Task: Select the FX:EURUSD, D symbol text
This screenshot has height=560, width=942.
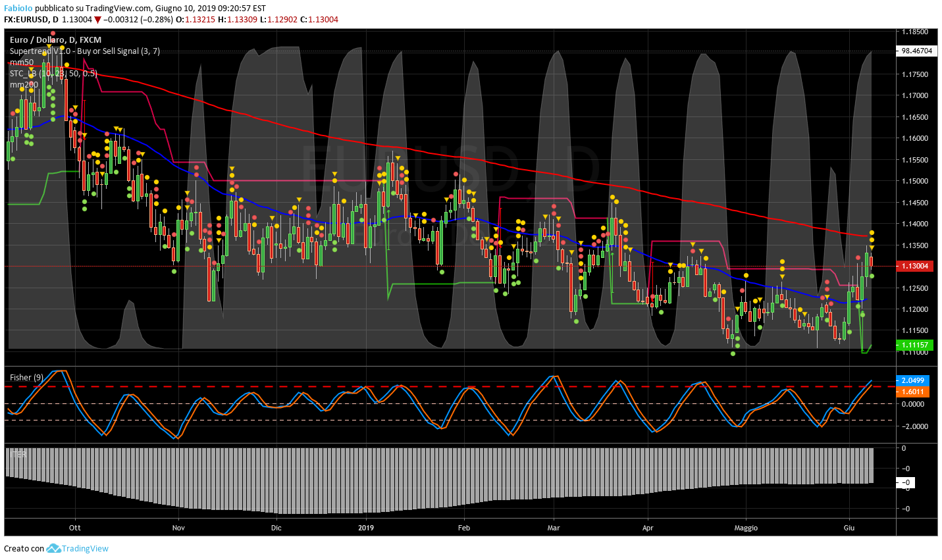Action: coord(32,20)
